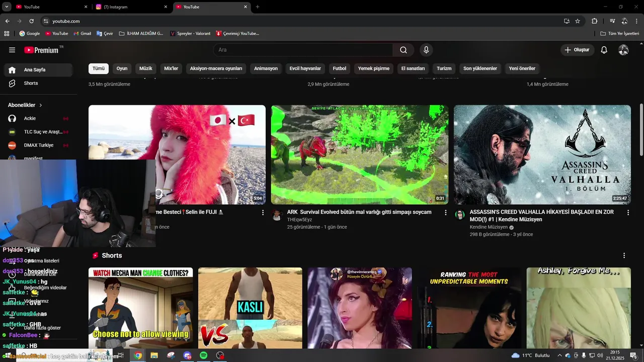
Task: Open options for the Valhalla video
Action: pos(628,213)
